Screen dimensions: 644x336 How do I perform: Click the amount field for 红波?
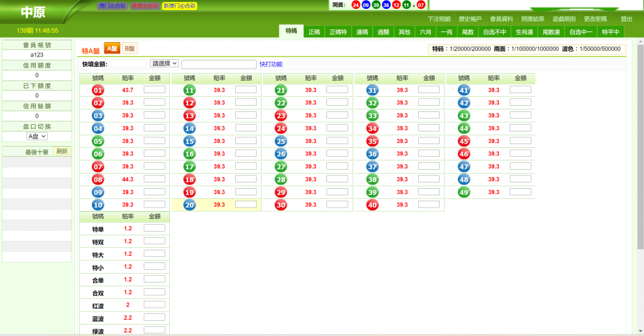tap(155, 305)
